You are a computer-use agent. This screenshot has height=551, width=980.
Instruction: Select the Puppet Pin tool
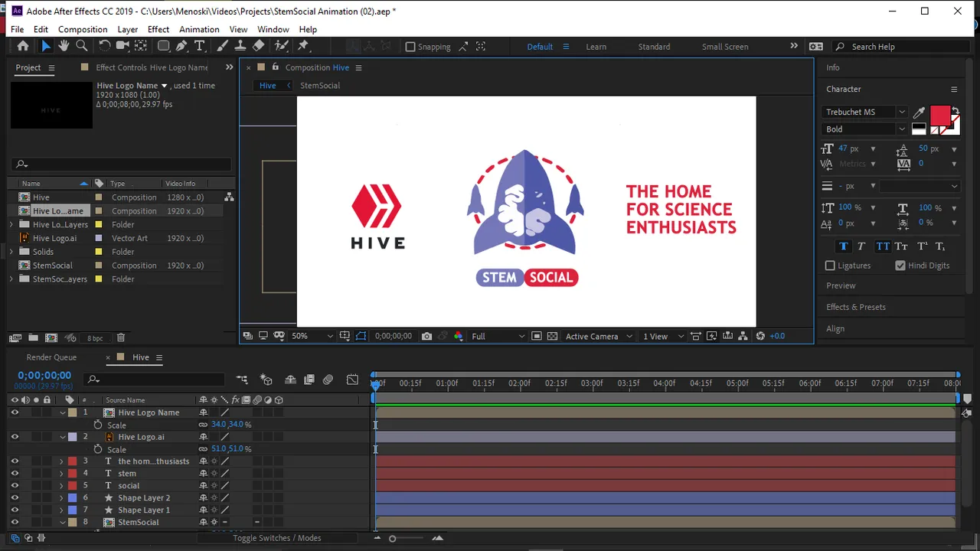coord(303,46)
